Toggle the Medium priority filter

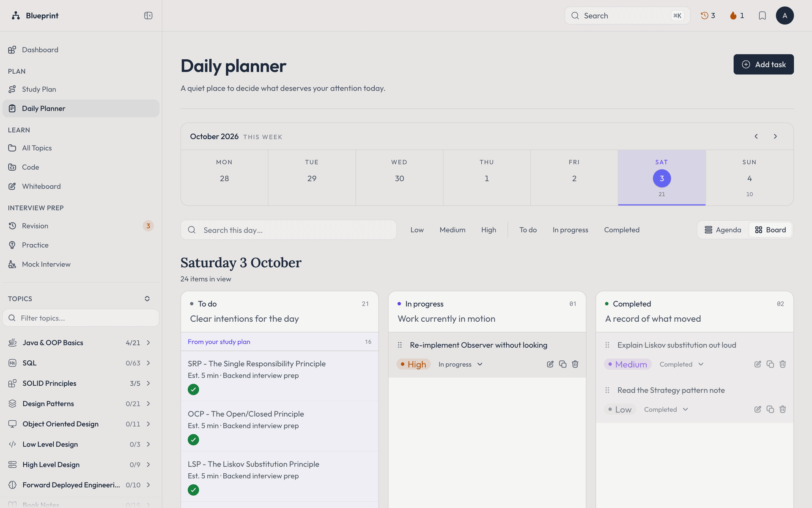pos(453,230)
